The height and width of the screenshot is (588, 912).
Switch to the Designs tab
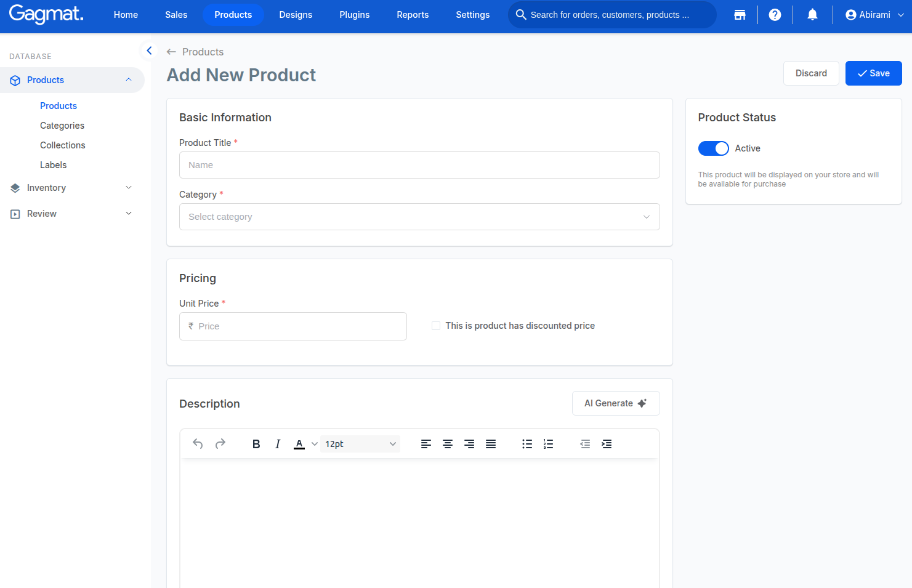point(296,15)
